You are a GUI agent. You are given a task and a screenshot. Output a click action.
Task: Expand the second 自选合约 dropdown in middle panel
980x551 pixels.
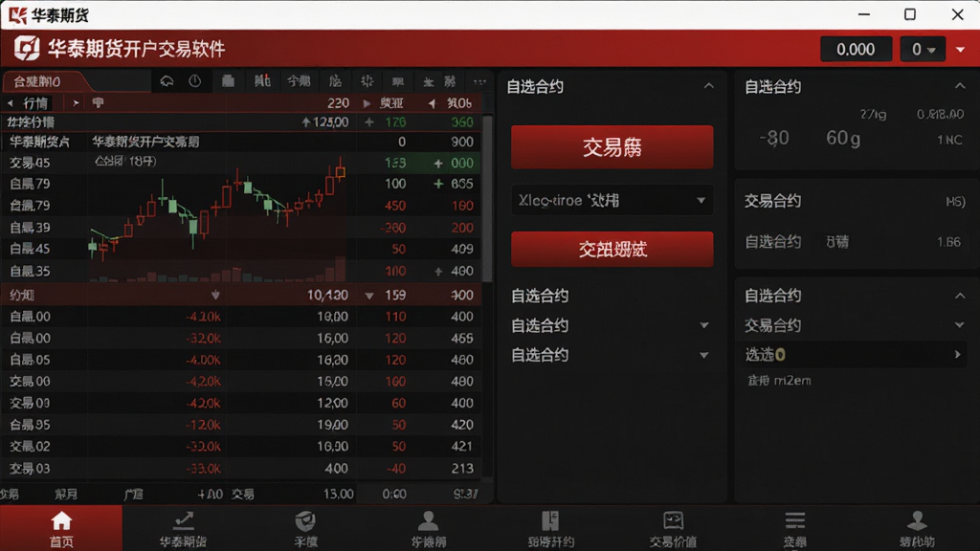coord(703,356)
